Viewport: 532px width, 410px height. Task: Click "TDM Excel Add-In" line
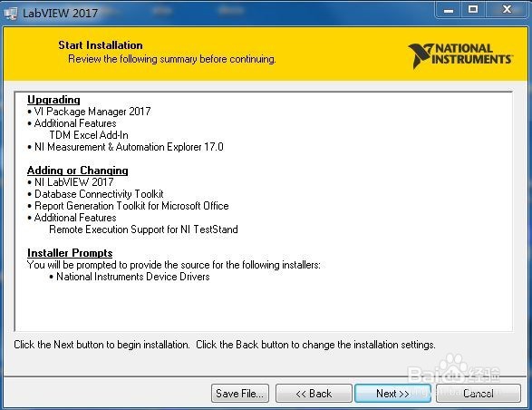(89, 135)
